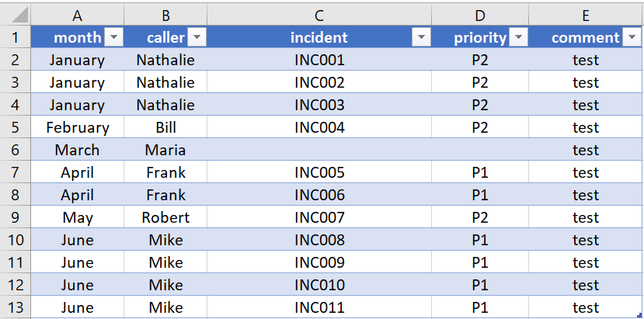The height and width of the screenshot is (319, 644).
Task: Open the priority column filter dropdown
Action: point(518,37)
